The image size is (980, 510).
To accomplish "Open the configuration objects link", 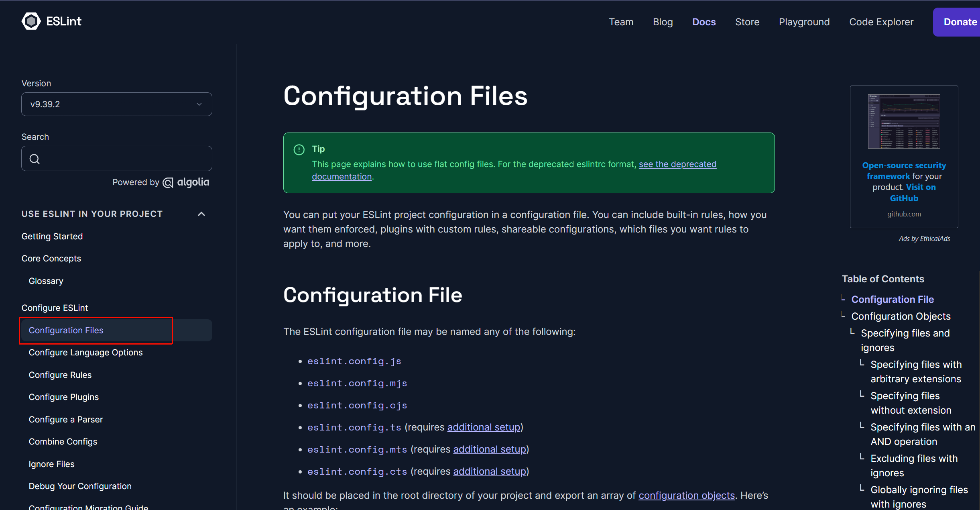I will [x=686, y=496].
